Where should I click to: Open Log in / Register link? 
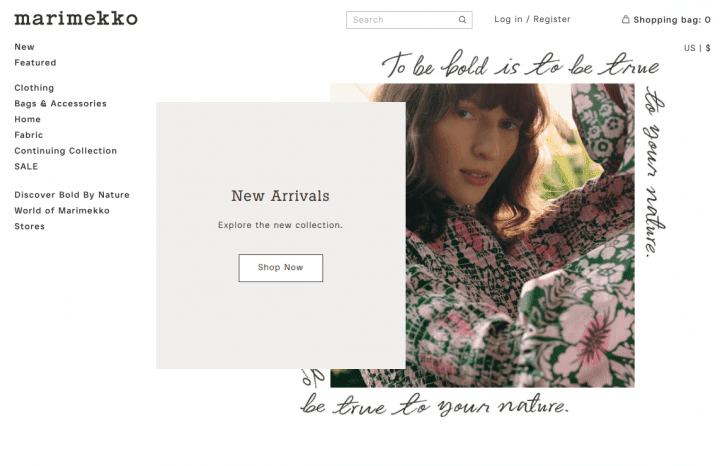(532, 19)
